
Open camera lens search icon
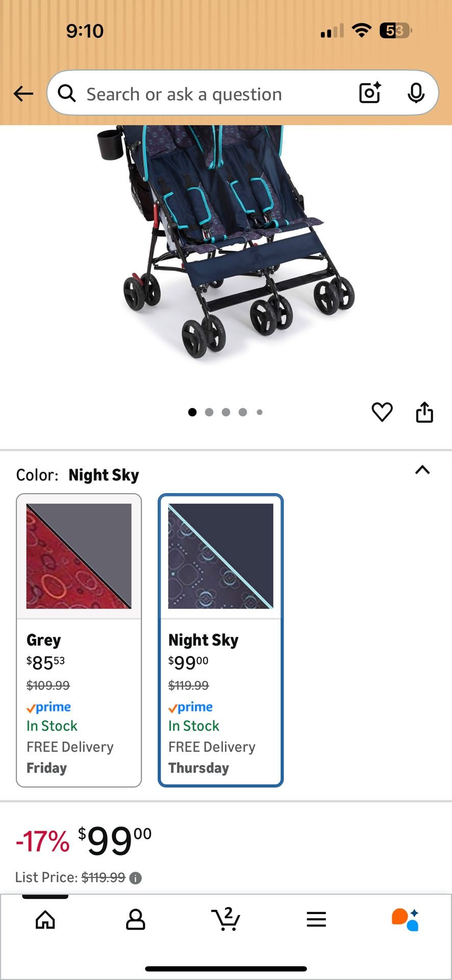370,93
